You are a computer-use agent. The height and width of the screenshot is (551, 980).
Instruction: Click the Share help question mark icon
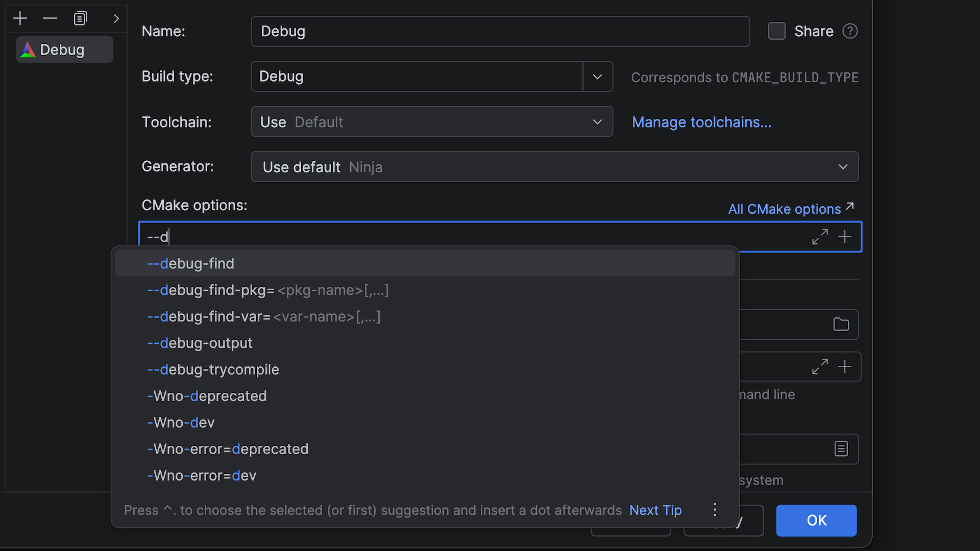click(x=850, y=31)
